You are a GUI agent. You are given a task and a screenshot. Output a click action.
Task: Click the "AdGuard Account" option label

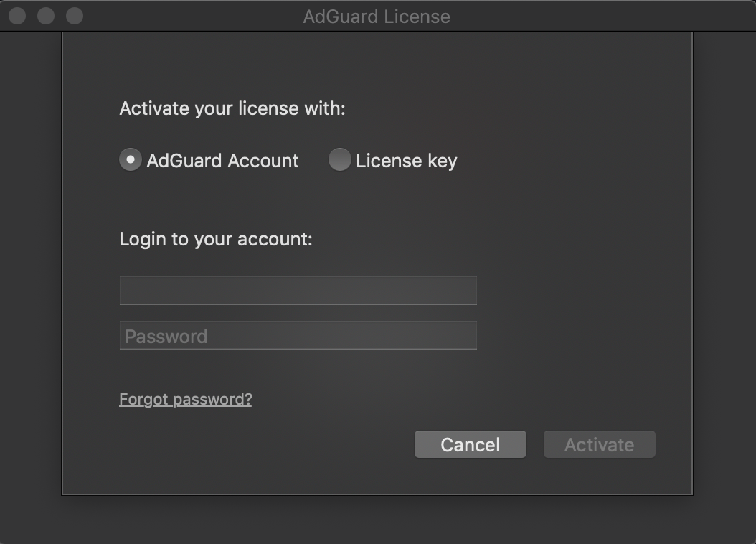coord(222,161)
